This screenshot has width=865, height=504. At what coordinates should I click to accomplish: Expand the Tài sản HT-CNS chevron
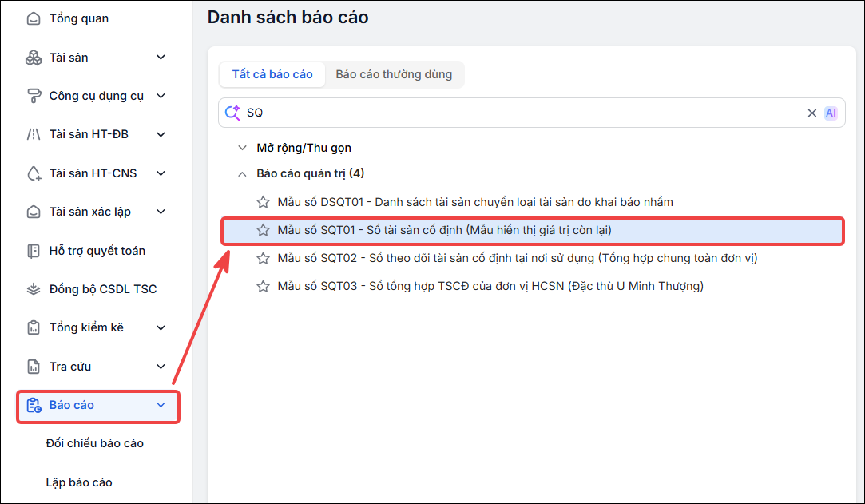[161, 173]
